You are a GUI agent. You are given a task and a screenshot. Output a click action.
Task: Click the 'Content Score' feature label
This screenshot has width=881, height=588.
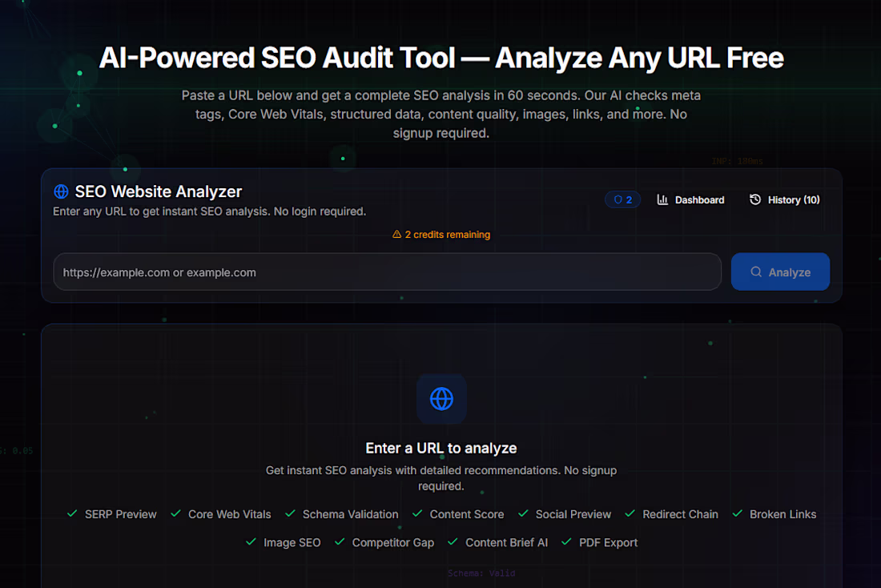pos(466,514)
